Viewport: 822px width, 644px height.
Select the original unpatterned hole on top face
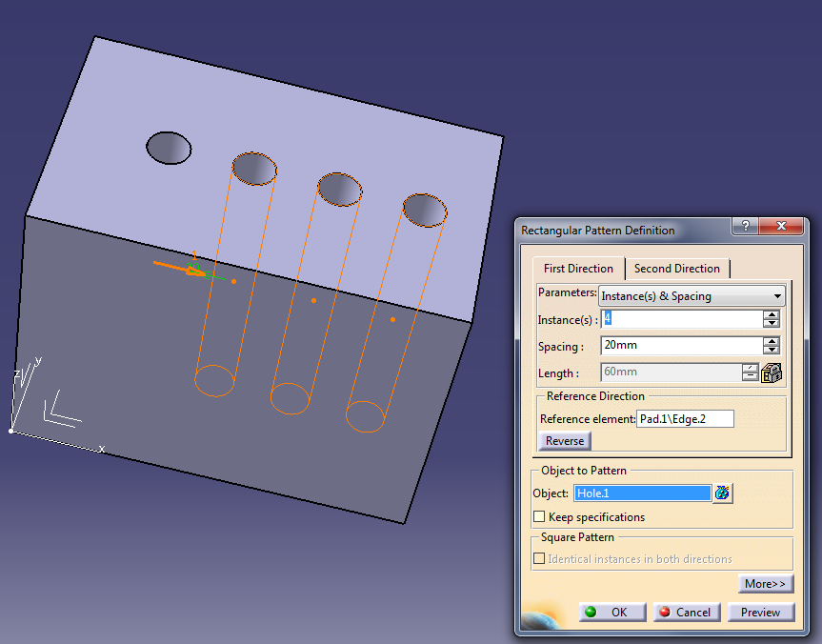click(169, 148)
